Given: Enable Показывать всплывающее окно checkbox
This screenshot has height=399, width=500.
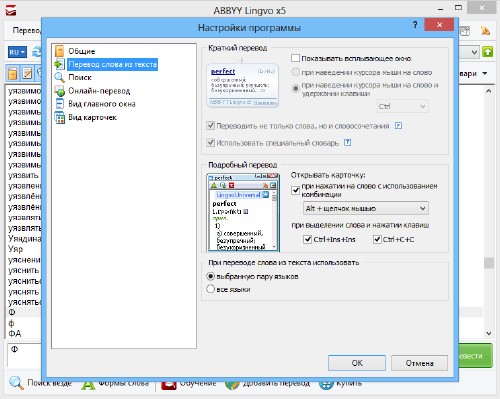Looking at the screenshot, I should click(x=295, y=58).
